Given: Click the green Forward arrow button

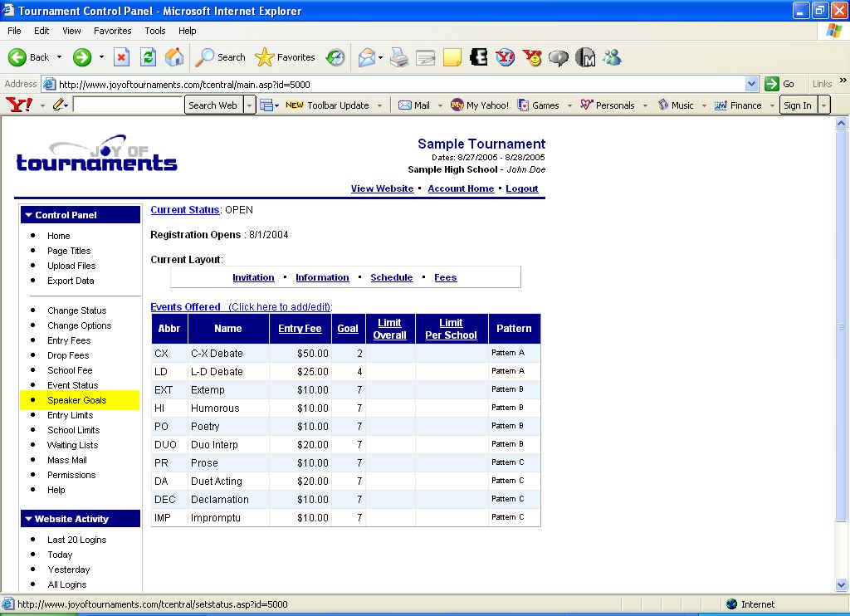Looking at the screenshot, I should pos(82,57).
